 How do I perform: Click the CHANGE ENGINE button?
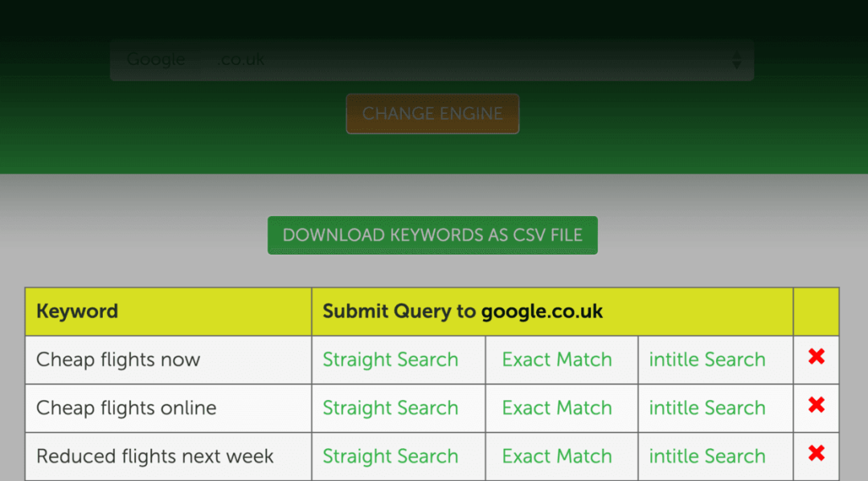click(x=432, y=114)
